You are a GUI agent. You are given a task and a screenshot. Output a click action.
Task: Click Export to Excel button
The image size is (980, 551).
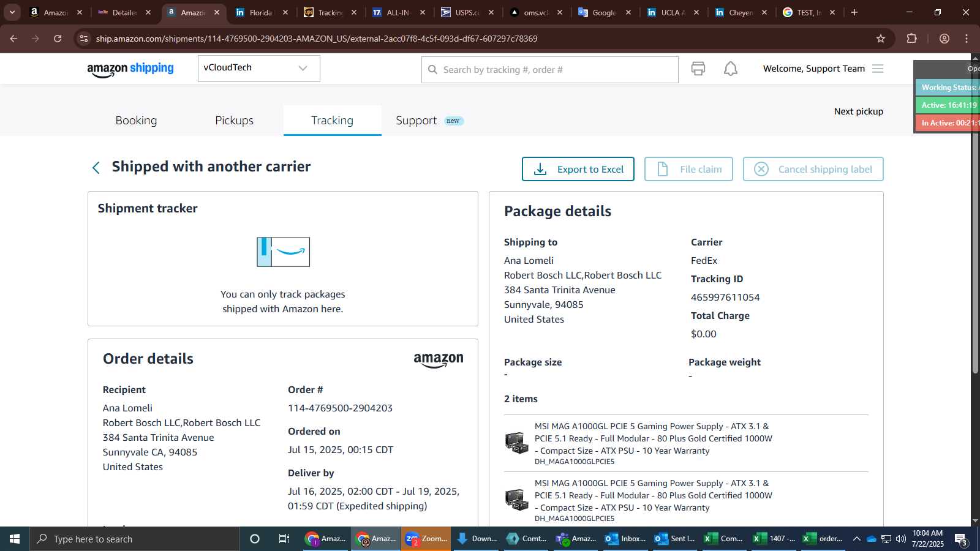[x=578, y=169]
